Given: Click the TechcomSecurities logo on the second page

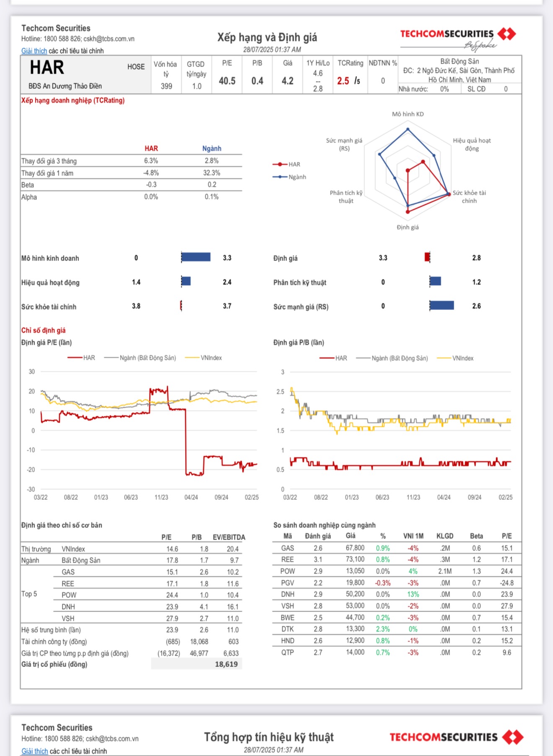Looking at the screenshot, I should click(457, 737).
